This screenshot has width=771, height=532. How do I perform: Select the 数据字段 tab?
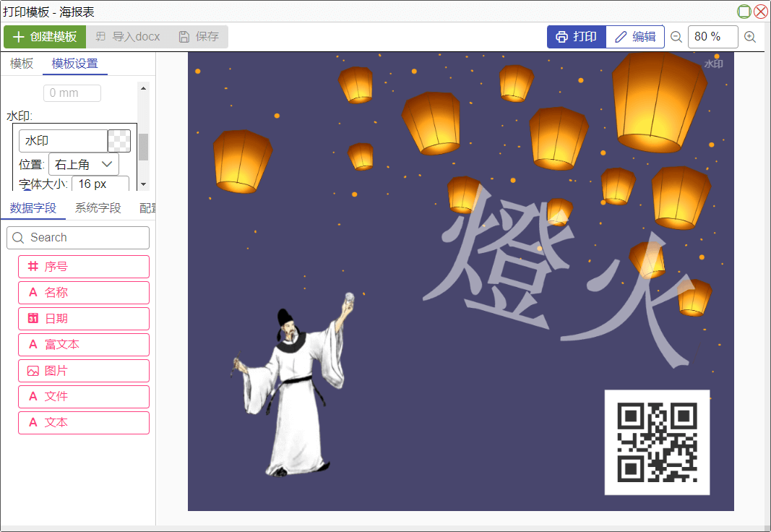coord(33,208)
